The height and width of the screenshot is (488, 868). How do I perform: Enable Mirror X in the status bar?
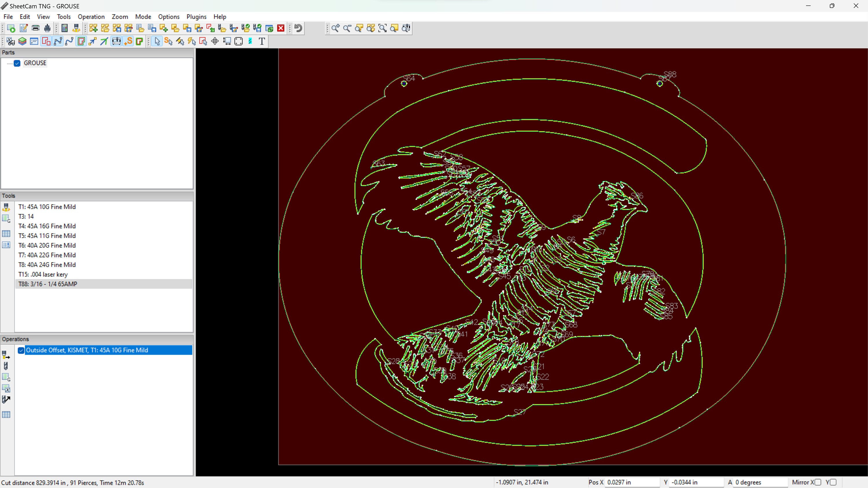[x=818, y=482]
